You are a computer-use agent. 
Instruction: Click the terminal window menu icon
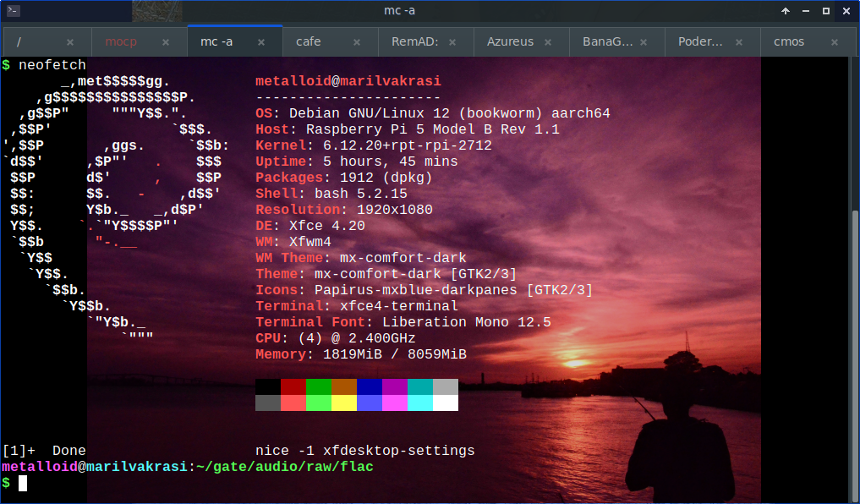(x=13, y=11)
